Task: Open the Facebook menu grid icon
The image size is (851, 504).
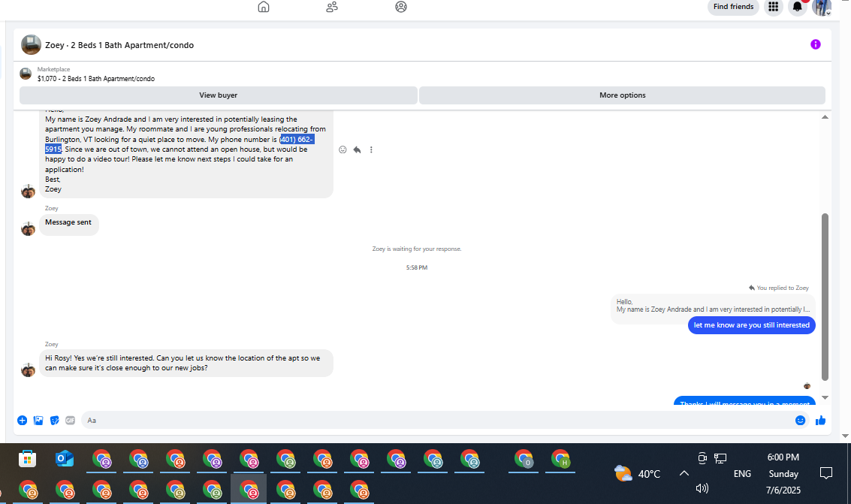Action: point(774,7)
